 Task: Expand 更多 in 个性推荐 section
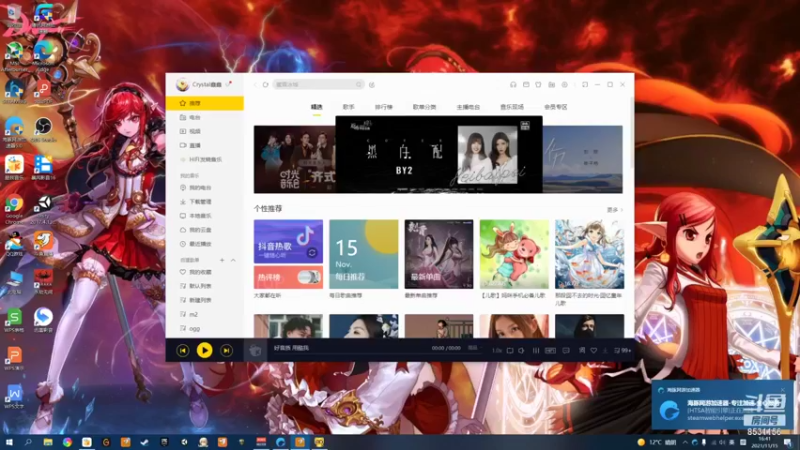point(615,210)
